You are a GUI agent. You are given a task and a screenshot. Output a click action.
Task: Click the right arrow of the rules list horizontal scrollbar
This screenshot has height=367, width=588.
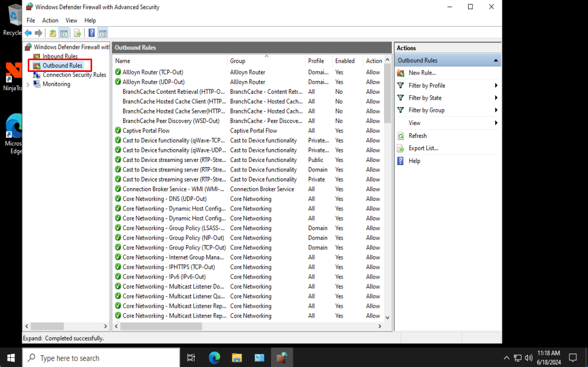click(x=380, y=326)
